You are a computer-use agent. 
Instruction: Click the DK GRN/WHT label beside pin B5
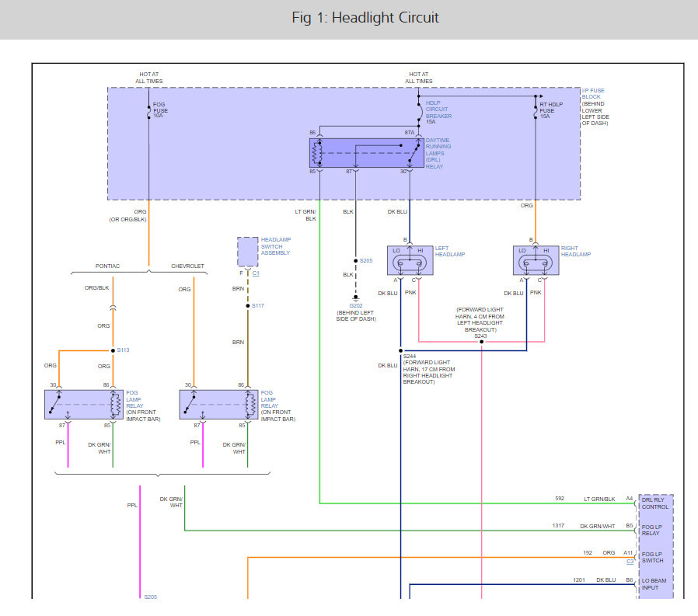598,526
